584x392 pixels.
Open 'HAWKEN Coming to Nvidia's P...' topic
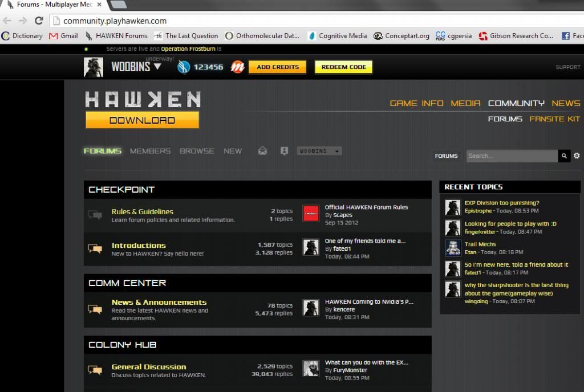point(369,301)
